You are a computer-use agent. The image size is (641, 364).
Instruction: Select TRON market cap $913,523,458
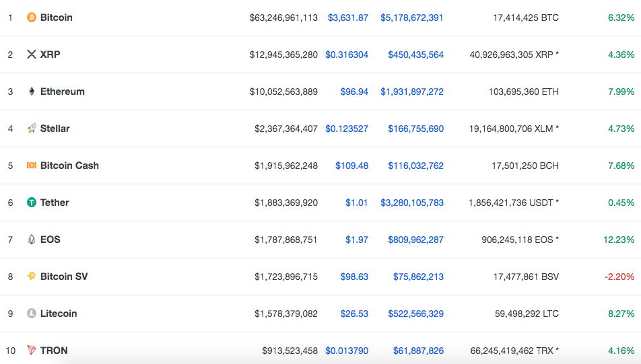pos(290,351)
